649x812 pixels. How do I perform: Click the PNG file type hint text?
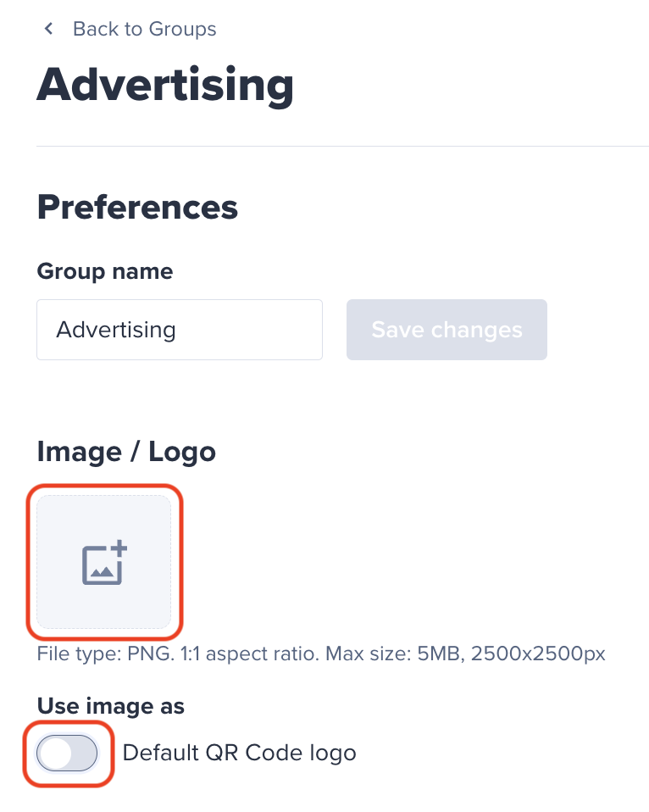(106, 653)
